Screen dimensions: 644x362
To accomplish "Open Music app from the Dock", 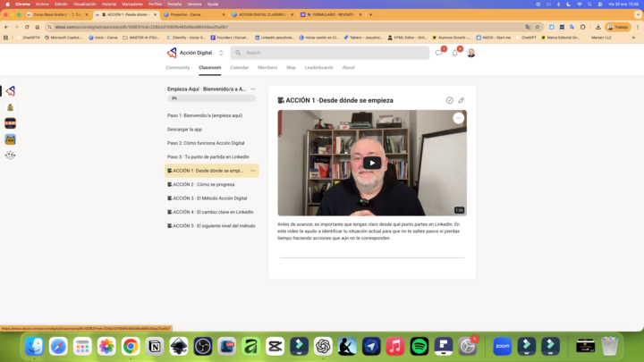I will click(395, 347).
